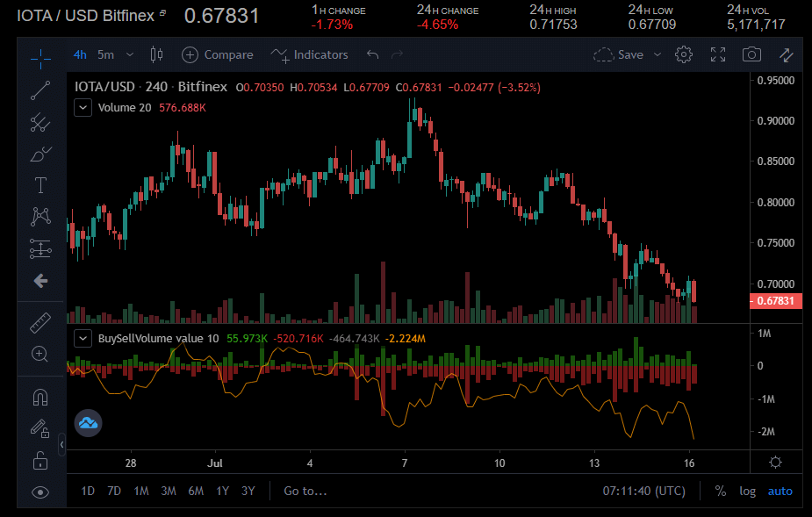Click the 24H HIGH value 0.71753
The width and height of the screenshot is (812, 517).
click(553, 25)
